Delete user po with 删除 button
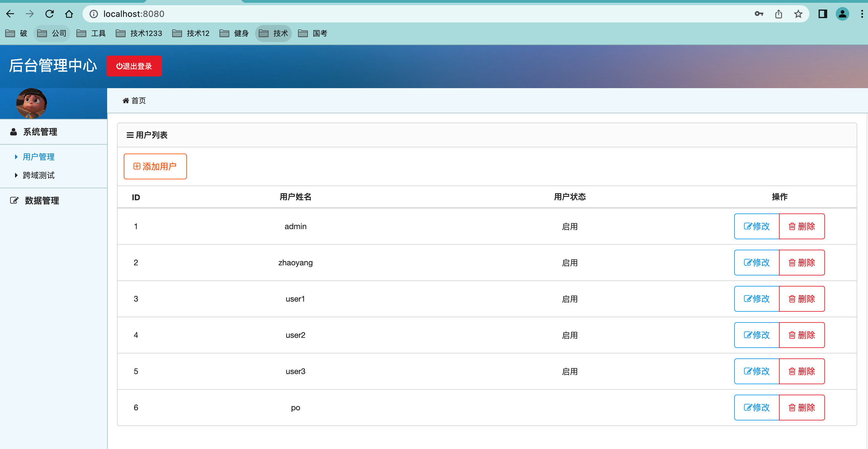The width and height of the screenshot is (868, 449). point(802,408)
